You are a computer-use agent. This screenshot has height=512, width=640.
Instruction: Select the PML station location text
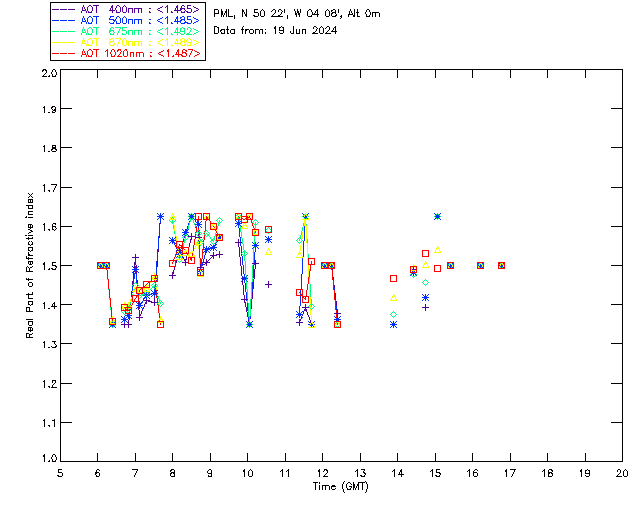coord(297,14)
